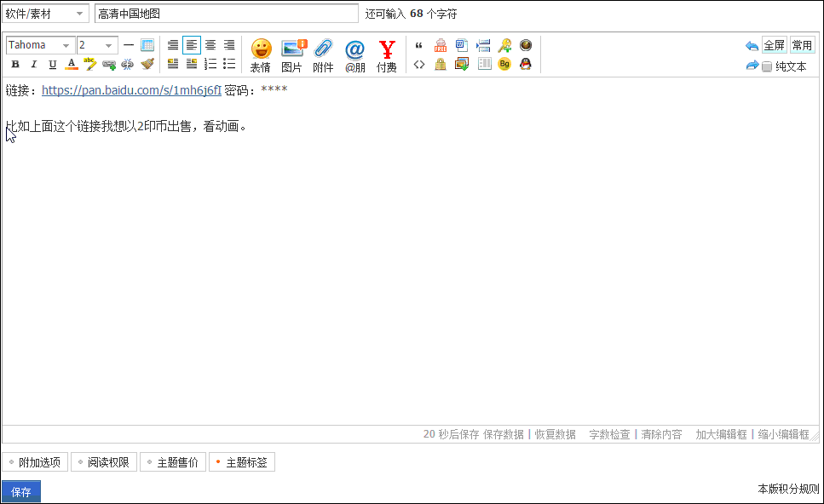Click the paste from Word icon
This screenshot has width=824, height=504.
point(462,45)
